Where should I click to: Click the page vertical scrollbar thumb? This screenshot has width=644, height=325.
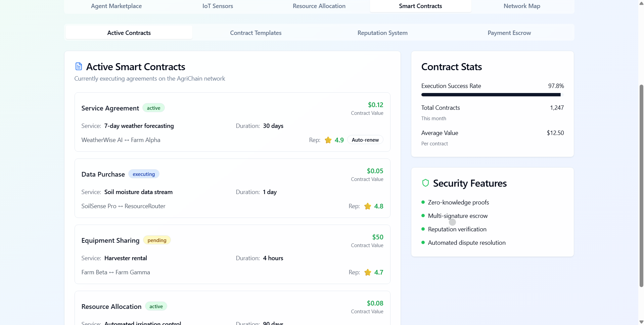pyautogui.click(x=641, y=185)
